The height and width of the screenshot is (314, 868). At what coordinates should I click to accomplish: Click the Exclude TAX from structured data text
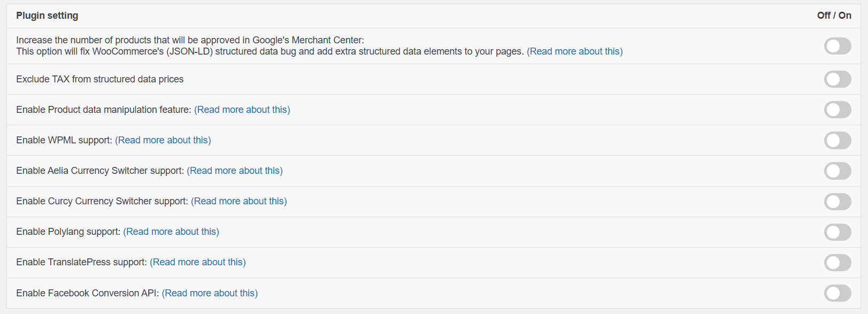[x=99, y=79]
